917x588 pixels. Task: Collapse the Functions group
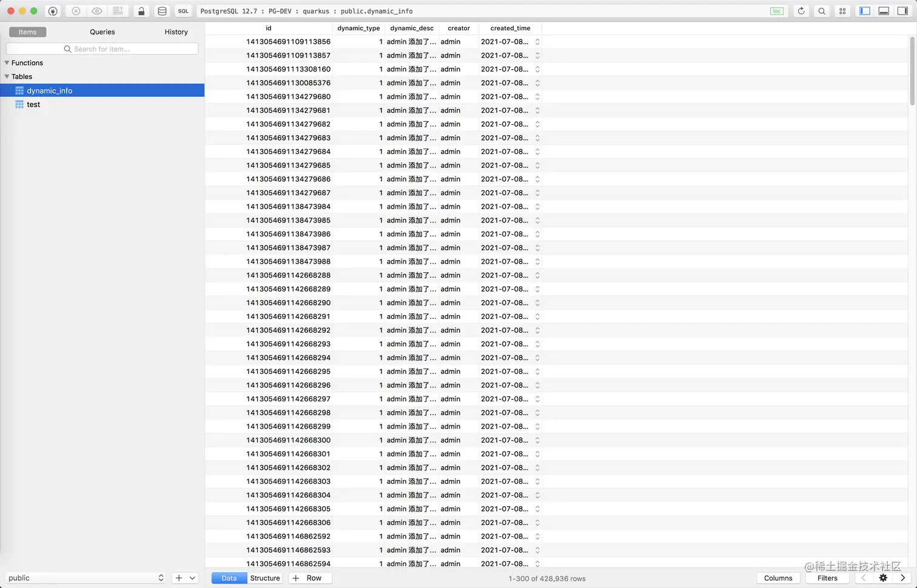pos(7,63)
